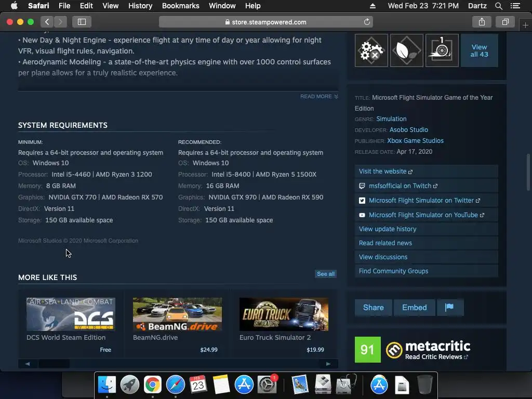Open Read Critic Reviews on Metacritic
532x399 pixels.
(436, 357)
